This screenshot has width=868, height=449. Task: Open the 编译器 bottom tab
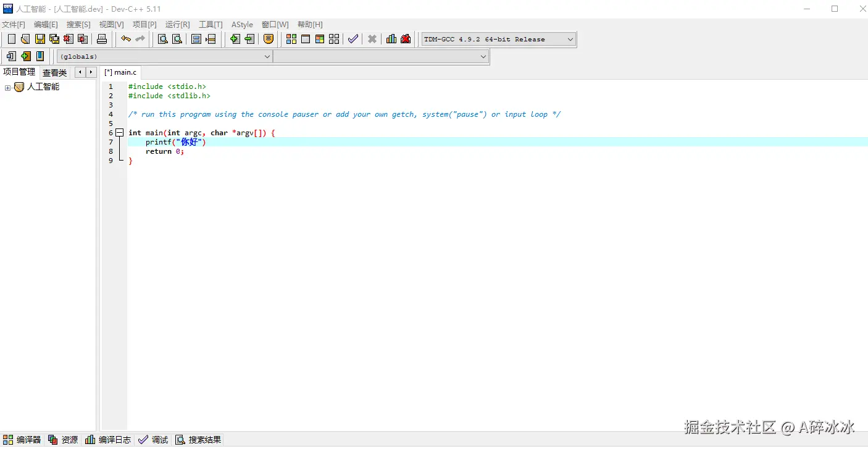[x=22, y=440]
